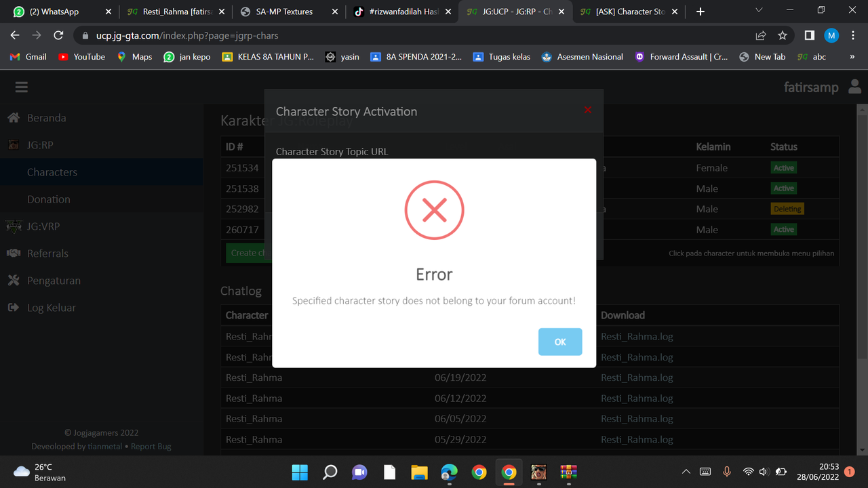Open the YouTube bookmark
Viewport: 868px width, 488px height.
click(81, 57)
